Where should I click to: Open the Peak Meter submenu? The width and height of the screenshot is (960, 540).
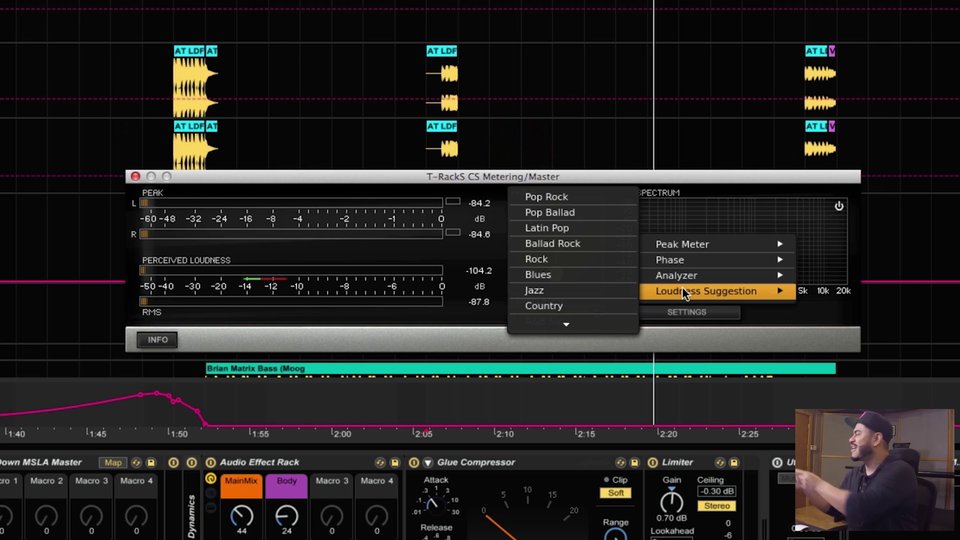718,244
